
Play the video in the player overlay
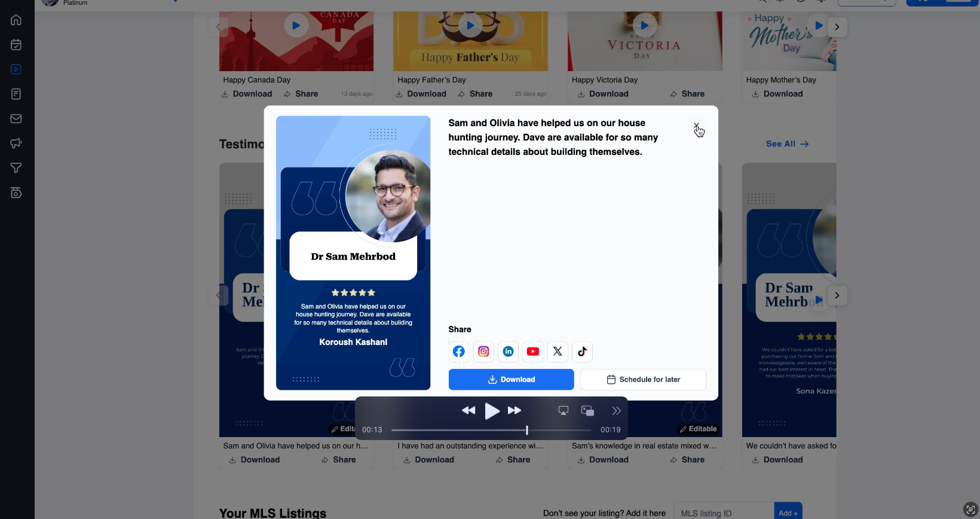(x=492, y=411)
